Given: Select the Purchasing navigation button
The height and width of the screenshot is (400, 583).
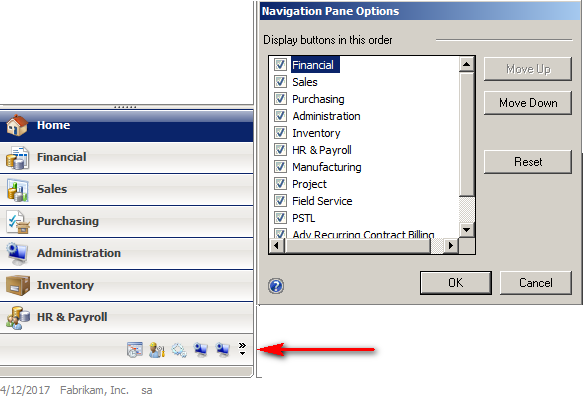Looking at the screenshot, I should 126,222.
